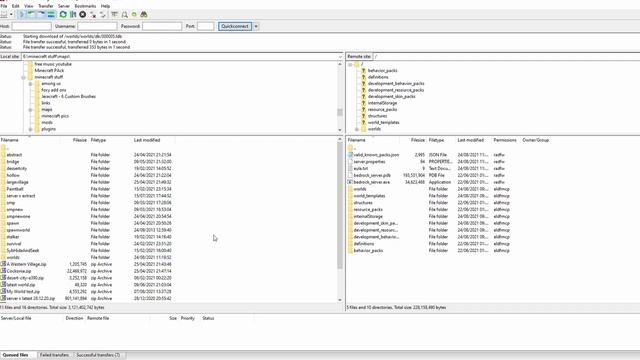Select the abstract folder in local list
This screenshot has width=640, height=360.
point(14,155)
